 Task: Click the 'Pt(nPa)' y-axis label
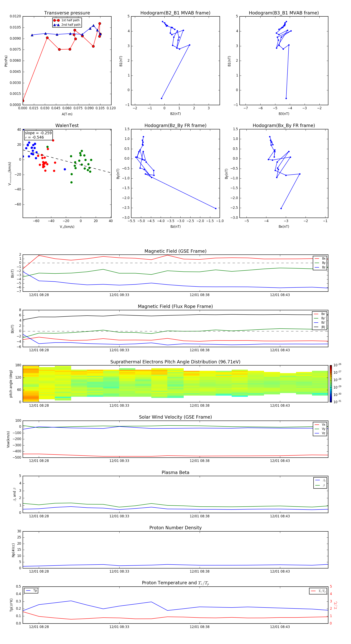6,61
